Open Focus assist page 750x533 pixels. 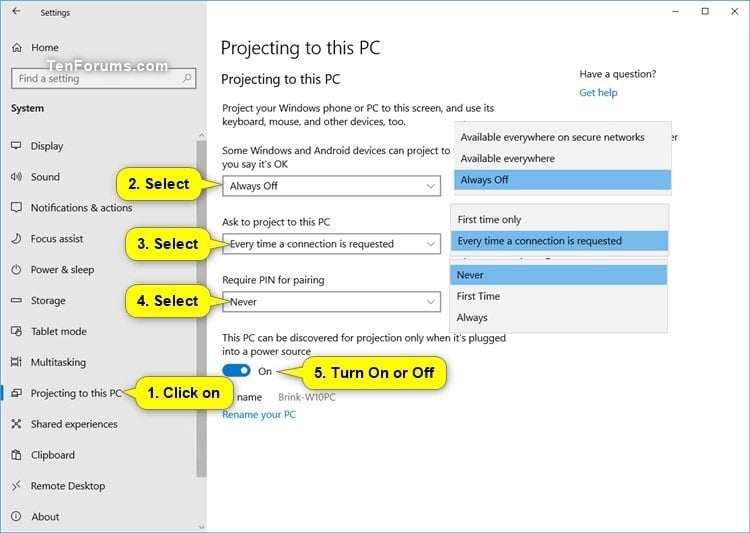pos(57,238)
